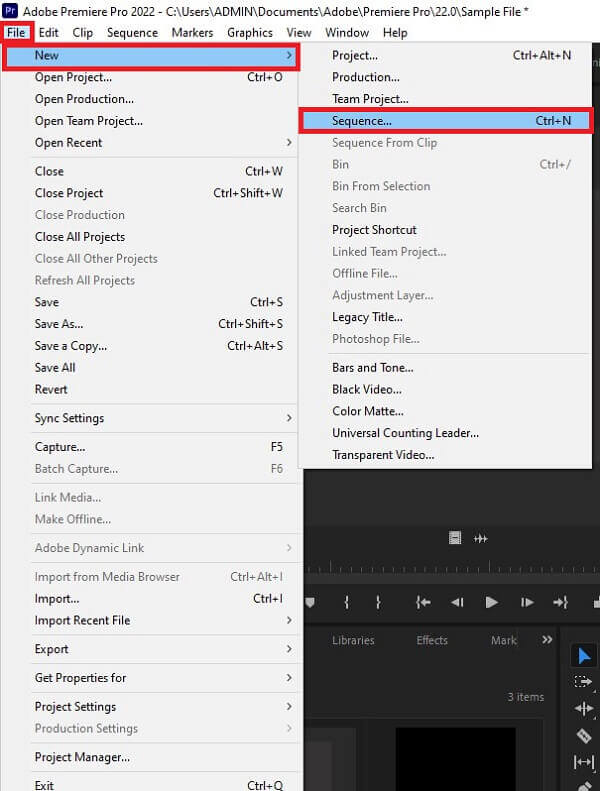Screen dimensions: 600x791
Task: Click the Drag Audio Only waveform icon
Action: pos(480,539)
